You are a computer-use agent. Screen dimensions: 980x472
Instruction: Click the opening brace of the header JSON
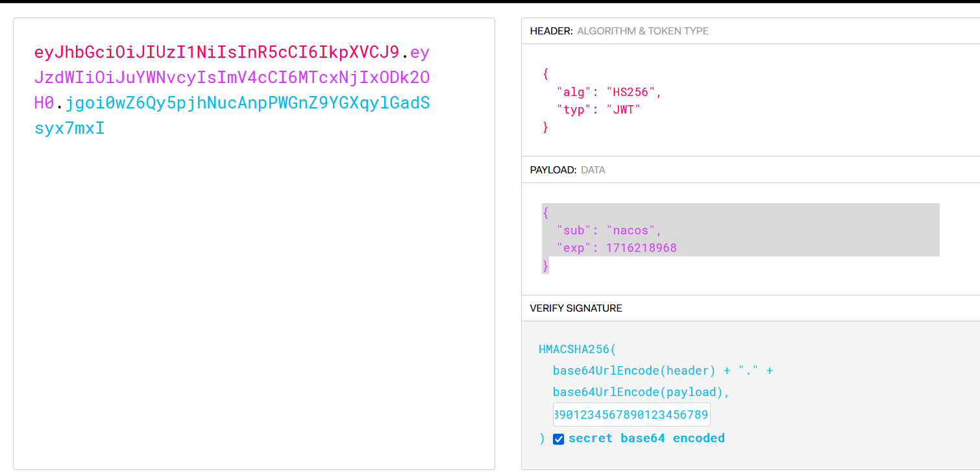545,73
